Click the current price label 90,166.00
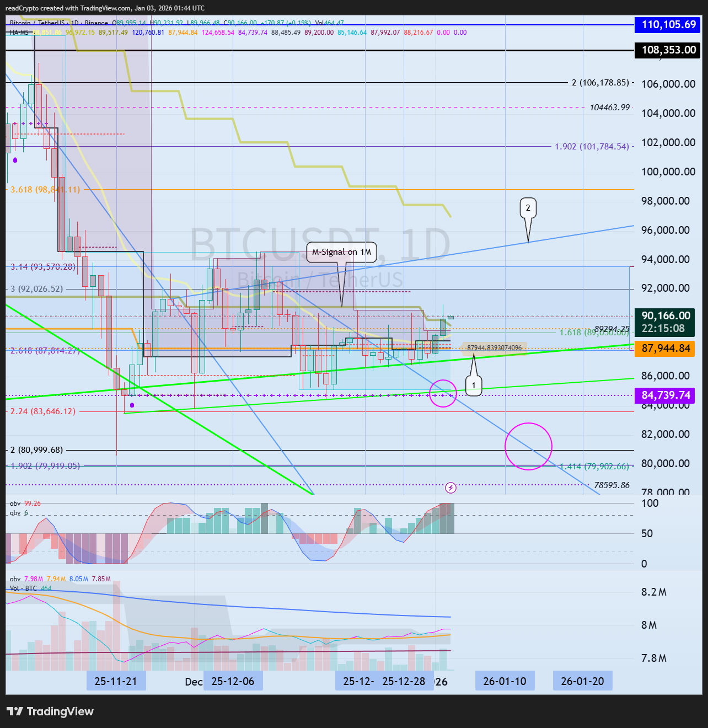The image size is (708, 728). click(x=665, y=322)
